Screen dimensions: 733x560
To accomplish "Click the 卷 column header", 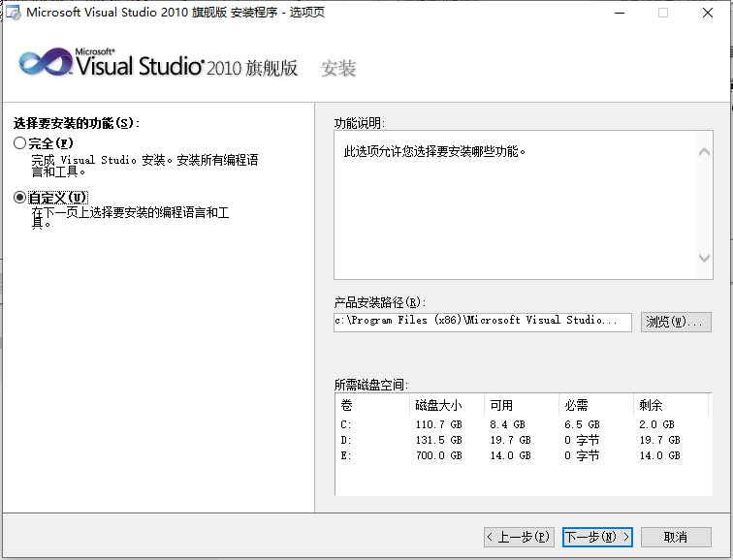I will point(372,405).
